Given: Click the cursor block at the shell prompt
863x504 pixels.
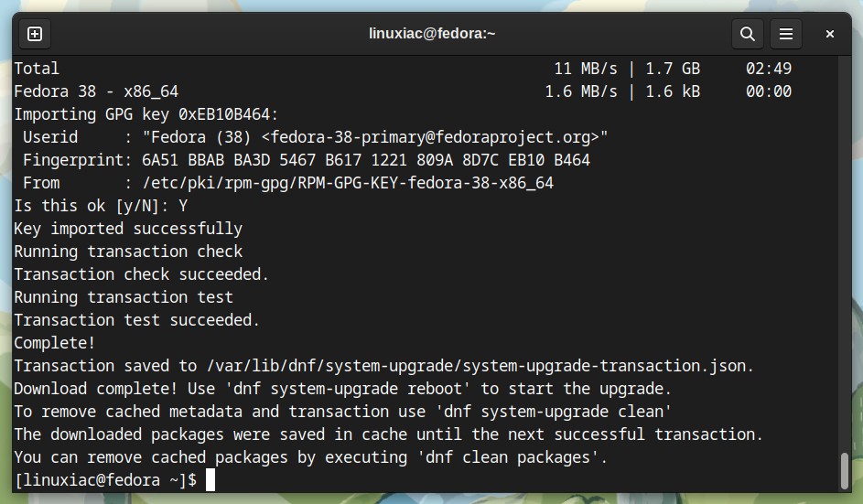Looking at the screenshot, I should click(x=210, y=480).
